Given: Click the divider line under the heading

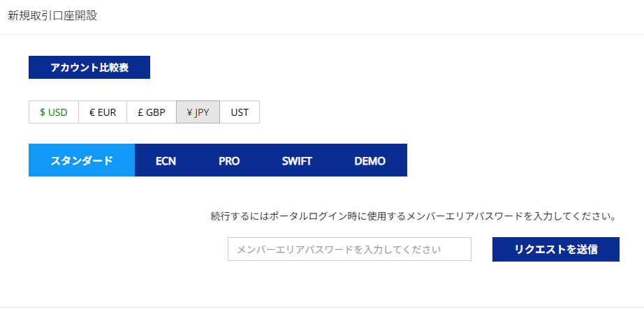Looking at the screenshot, I should tap(322, 34).
